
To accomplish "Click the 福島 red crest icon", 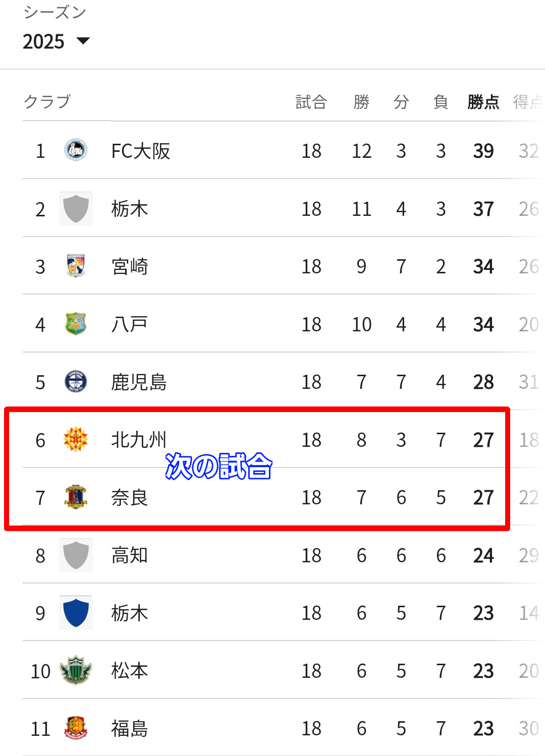I will [76, 728].
